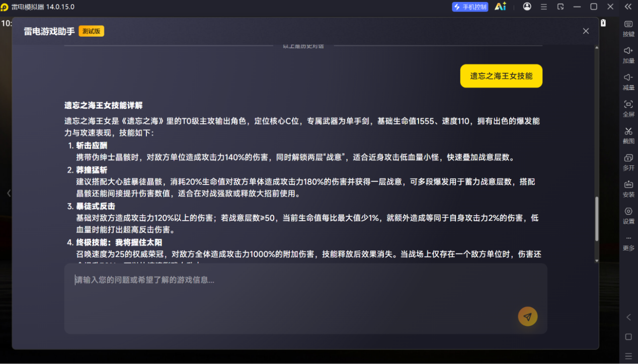Show 更多 more tools in sidebar
The height and width of the screenshot is (364, 638).
point(628,242)
